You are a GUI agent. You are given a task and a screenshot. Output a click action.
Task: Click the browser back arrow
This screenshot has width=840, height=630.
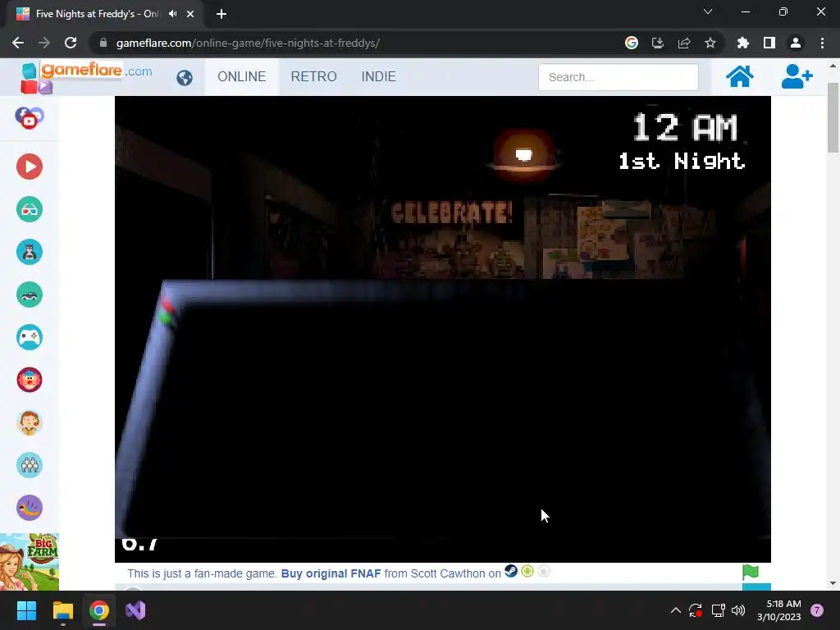[18, 43]
